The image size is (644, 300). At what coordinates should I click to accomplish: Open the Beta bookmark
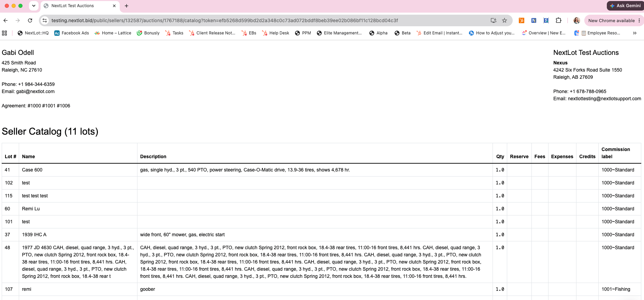[402, 33]
